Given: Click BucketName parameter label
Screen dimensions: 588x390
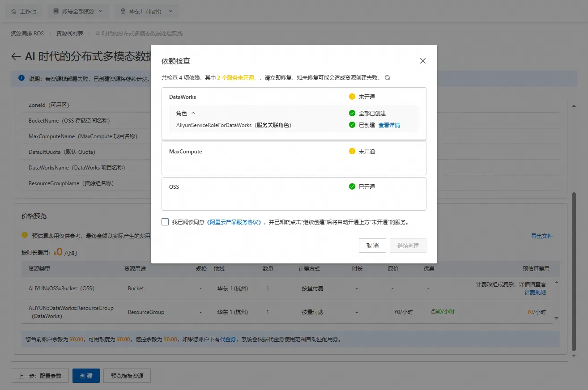Looking at the screenshot, I should tap(69, 121).
